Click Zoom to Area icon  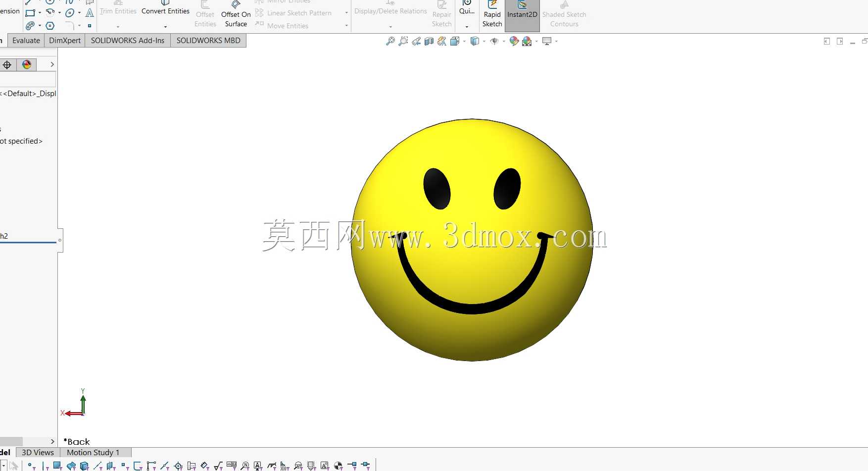click(403, 41)
